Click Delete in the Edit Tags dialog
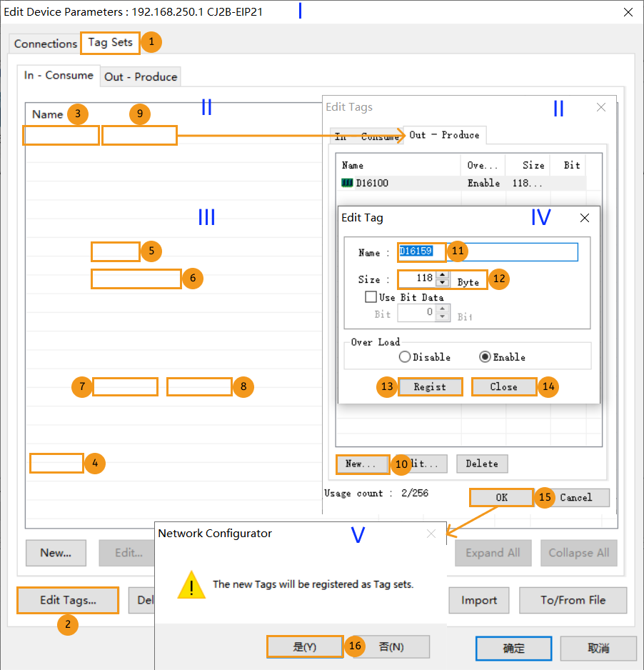The width and height of the screenshot is (644, 670). coord(482,464)
